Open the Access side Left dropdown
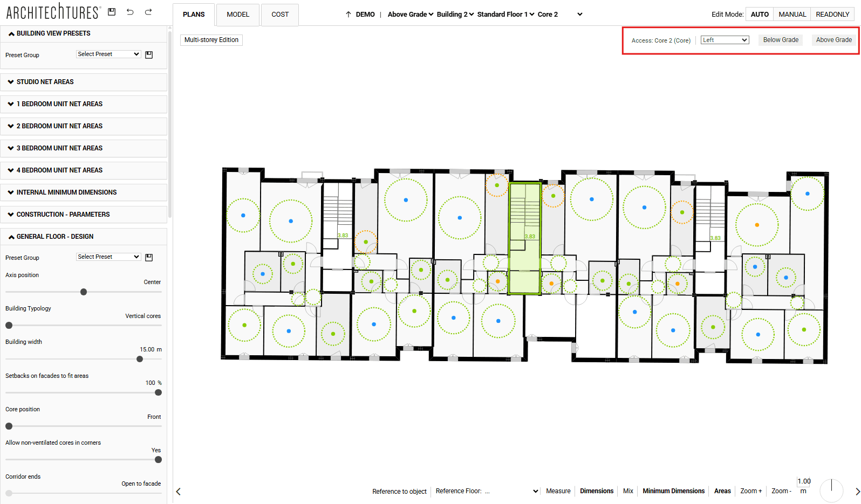Viewport: 861px width, 504px height. [725, 40]
